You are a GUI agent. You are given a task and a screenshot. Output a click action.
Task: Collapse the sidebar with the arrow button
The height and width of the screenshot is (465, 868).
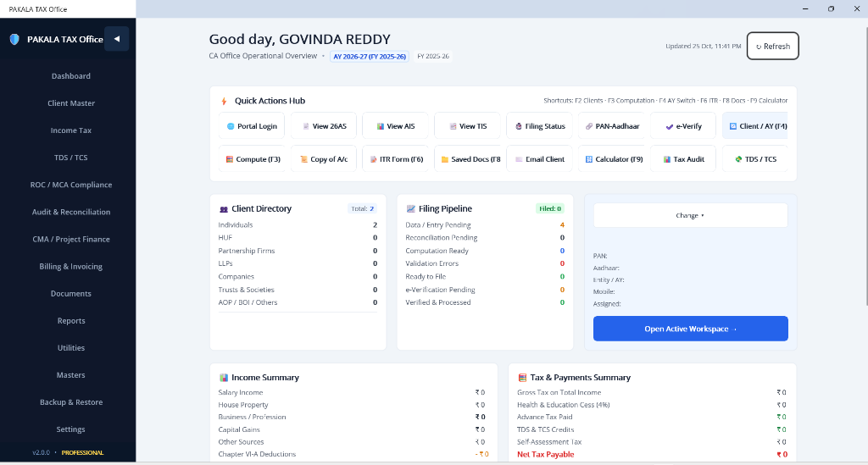pyautogui.click(x=117, y=39)
